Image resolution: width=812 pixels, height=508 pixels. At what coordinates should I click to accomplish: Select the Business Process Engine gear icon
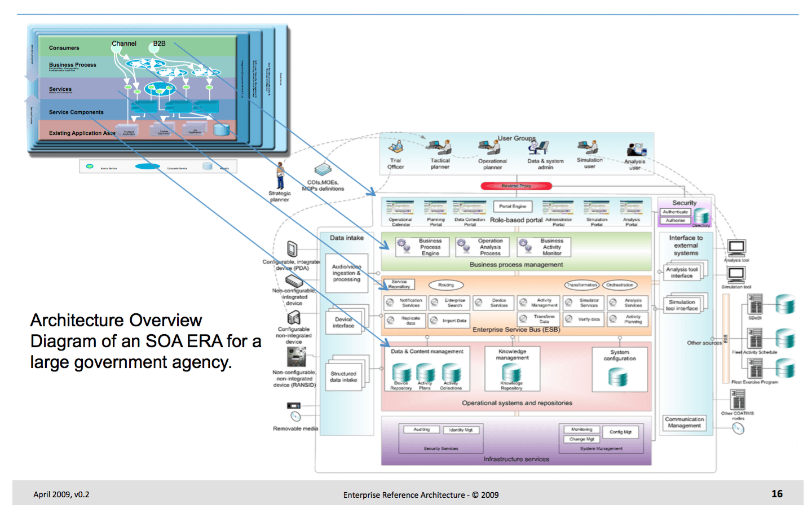coord(403,245)
